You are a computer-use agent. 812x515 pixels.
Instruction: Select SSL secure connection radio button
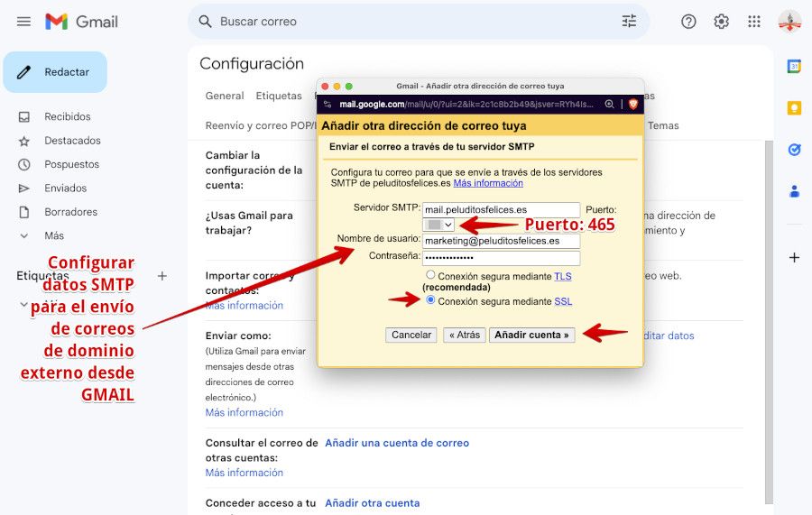[x=430, y=299]
